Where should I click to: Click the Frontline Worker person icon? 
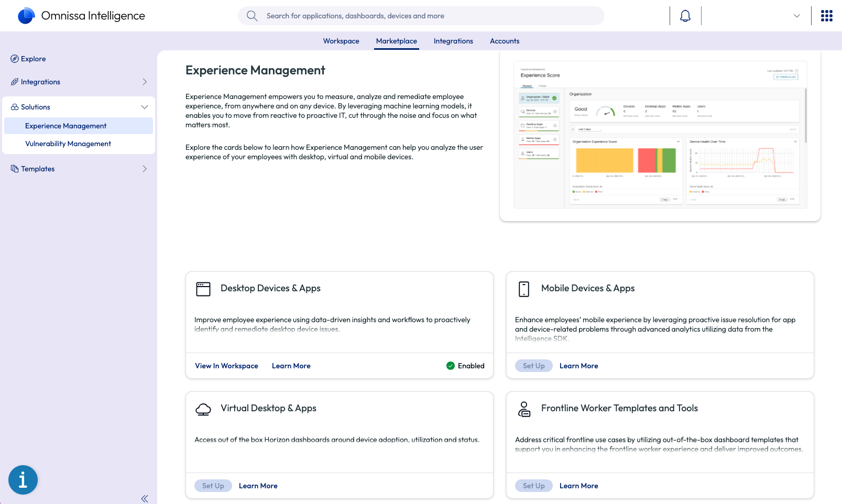[524, 409]
